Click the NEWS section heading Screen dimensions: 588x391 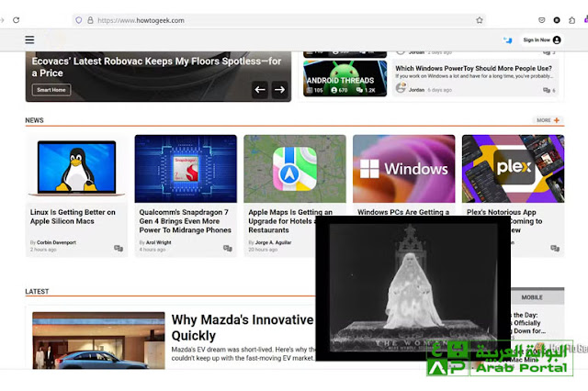35,120
